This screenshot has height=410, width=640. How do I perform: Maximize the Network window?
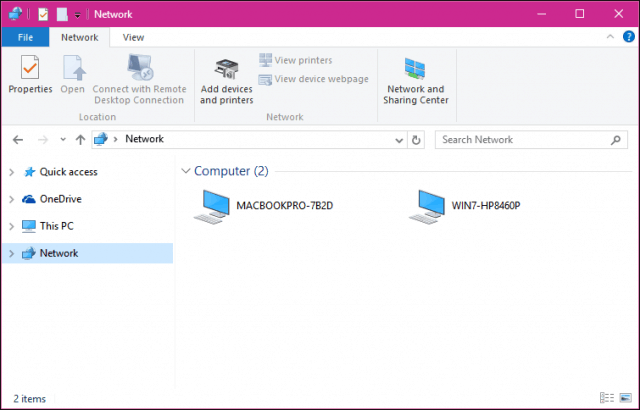pos(580,14)
